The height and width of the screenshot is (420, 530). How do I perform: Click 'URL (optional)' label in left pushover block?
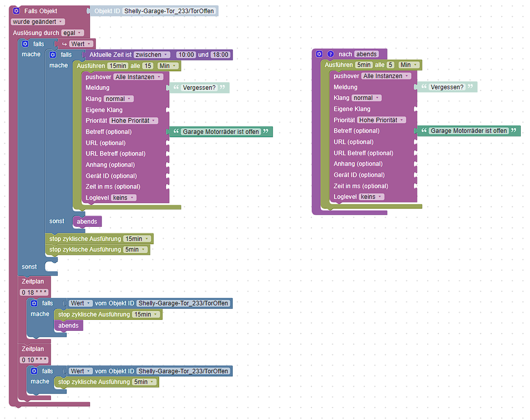click(x=106, y=143)
